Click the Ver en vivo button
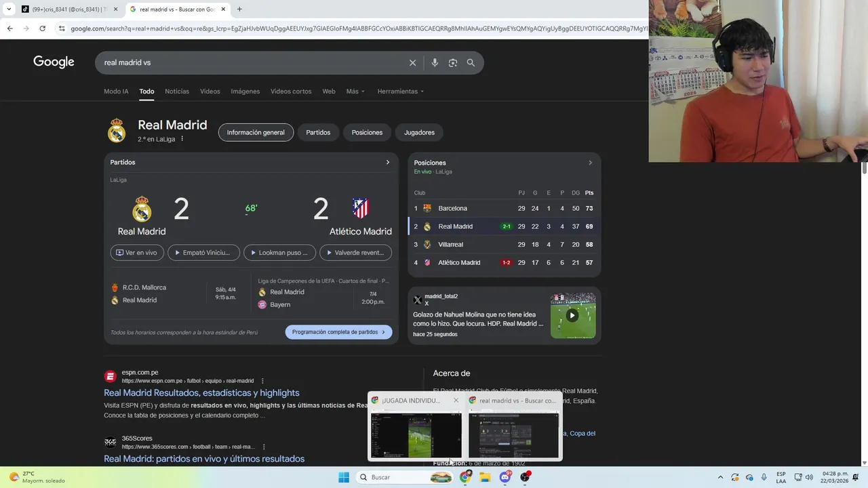The width and height of the screenshot is (868, 488). [137, 253]
